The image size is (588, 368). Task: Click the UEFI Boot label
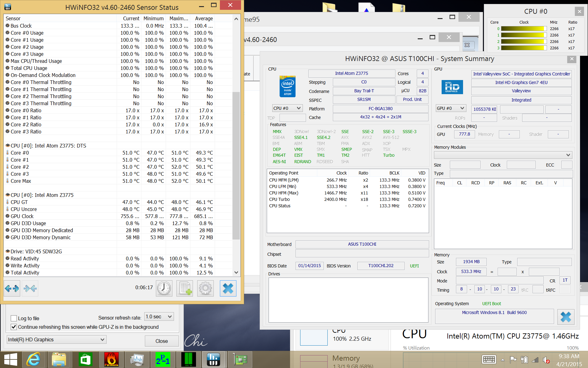(x=492, y=304)
